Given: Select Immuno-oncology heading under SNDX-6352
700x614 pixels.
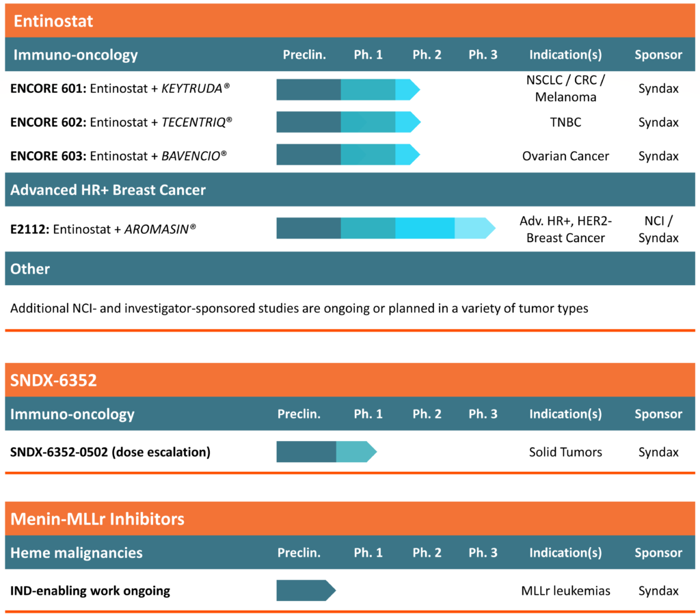Looking at the screenshot, I should pos(72,414).
